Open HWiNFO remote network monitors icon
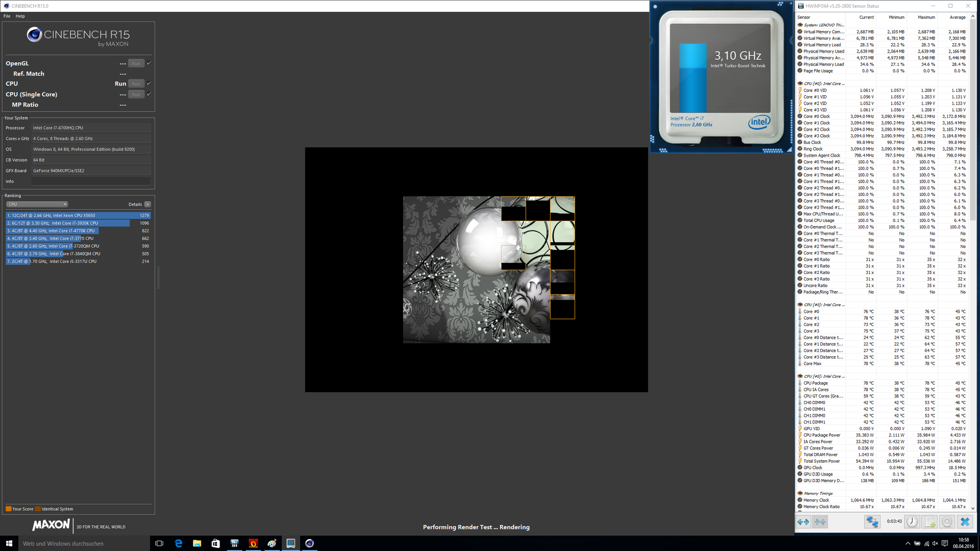The height and width of the screenshot is (551, 980). coord(872,522)
